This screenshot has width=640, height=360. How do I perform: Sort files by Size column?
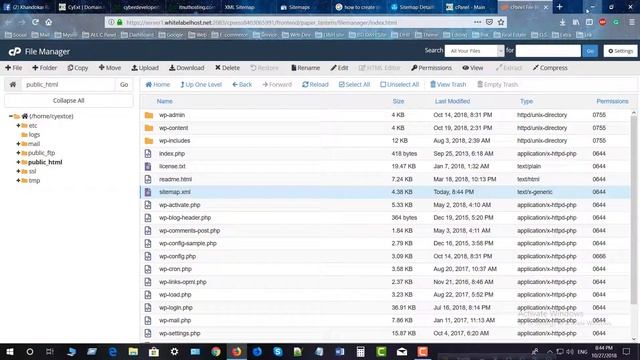pos(398,101)
